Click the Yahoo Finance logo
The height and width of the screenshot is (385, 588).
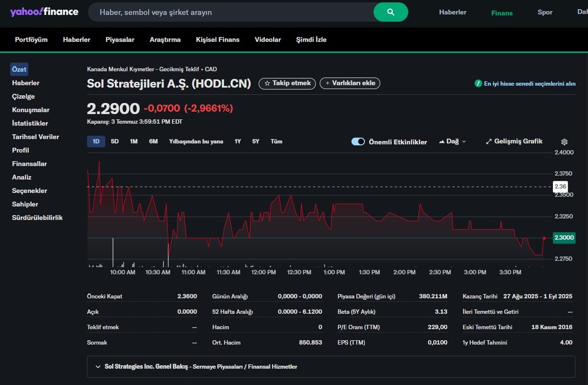(44, 12)
